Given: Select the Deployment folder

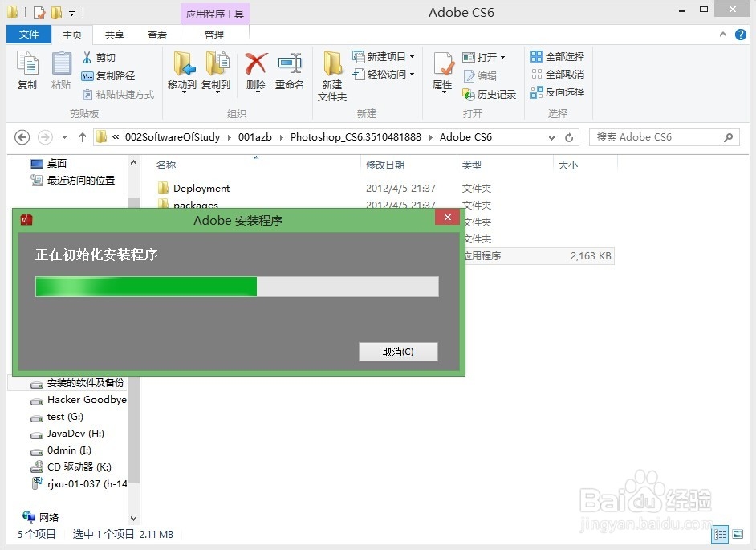Looking at the screenshot, I should point(194,188).
